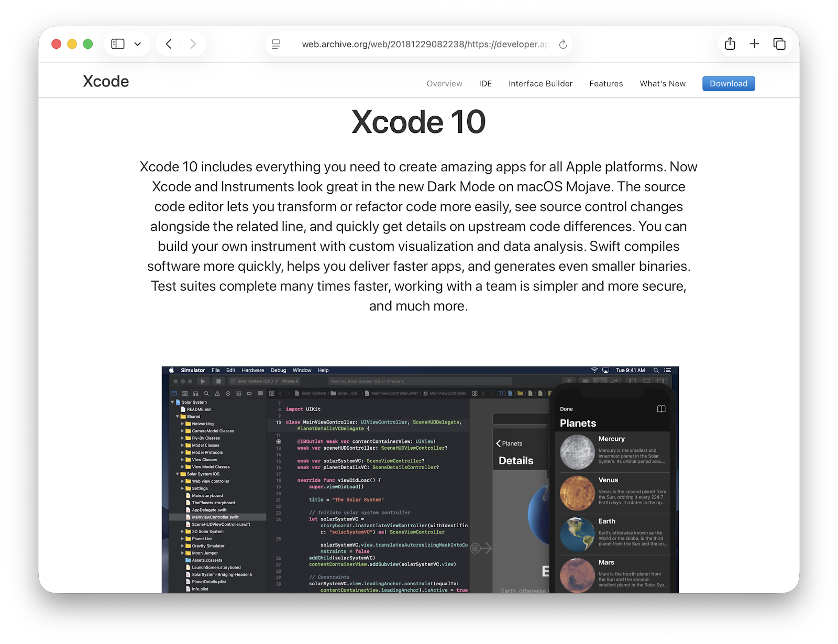Screen dimensions: 838x644
Task: Select README.md in the file navigator
Action: point(196,409)
